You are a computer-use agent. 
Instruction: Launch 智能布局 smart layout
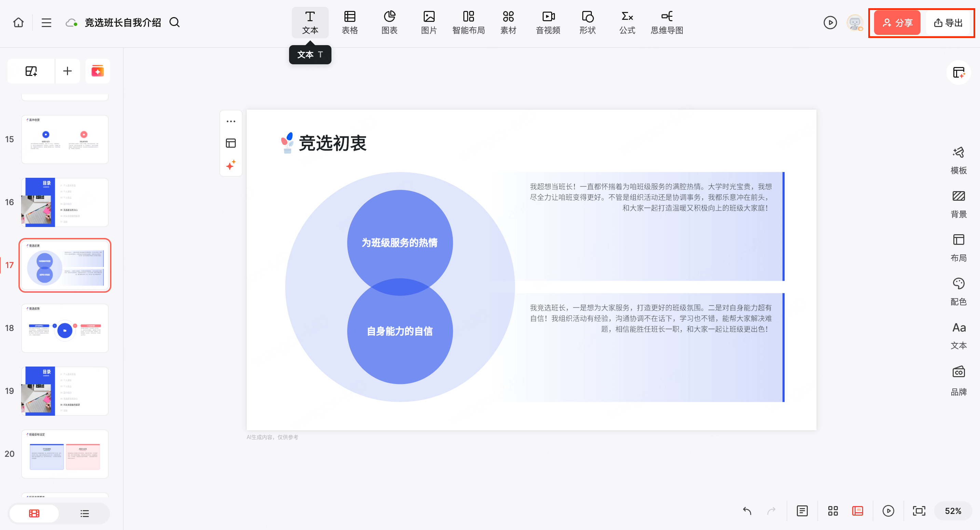469,22
